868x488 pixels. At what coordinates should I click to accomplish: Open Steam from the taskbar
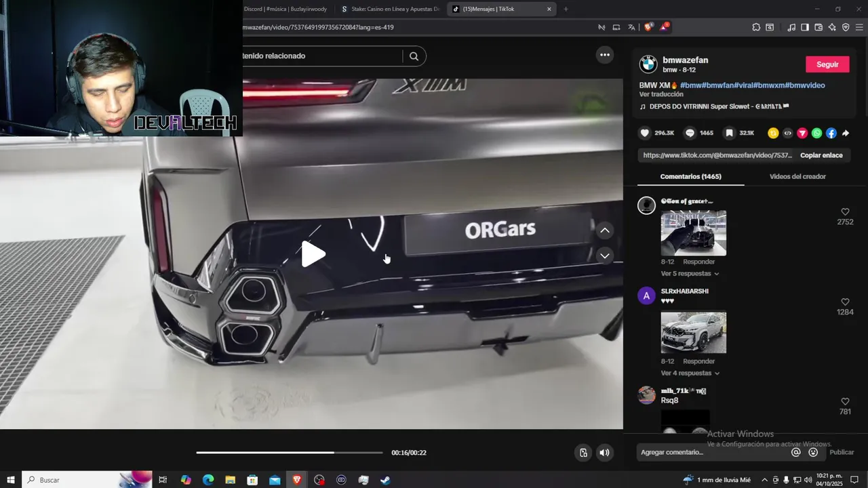click(385, 480)
